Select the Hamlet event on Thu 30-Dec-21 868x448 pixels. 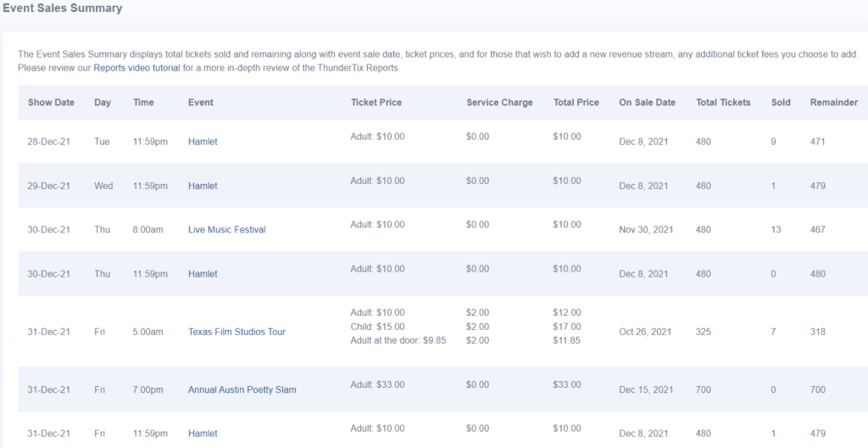[x=203, y=274]
